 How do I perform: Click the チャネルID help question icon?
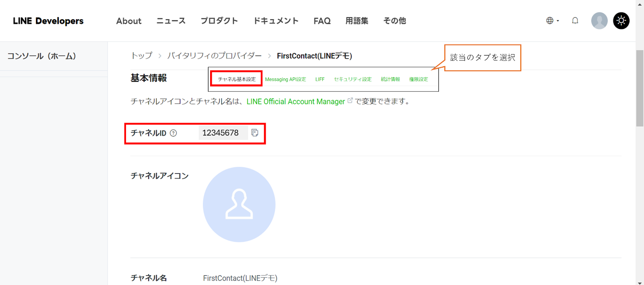[173, 133]
